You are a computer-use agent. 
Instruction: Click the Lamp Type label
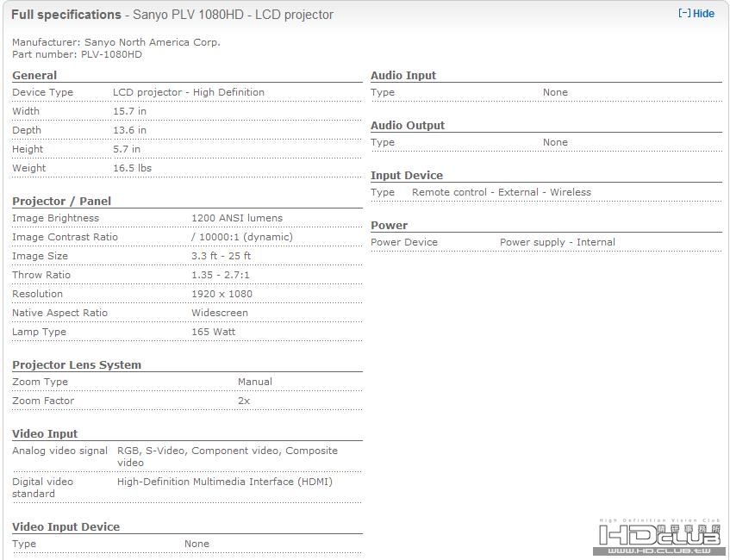pyautogui.click(x=39, y=332)
